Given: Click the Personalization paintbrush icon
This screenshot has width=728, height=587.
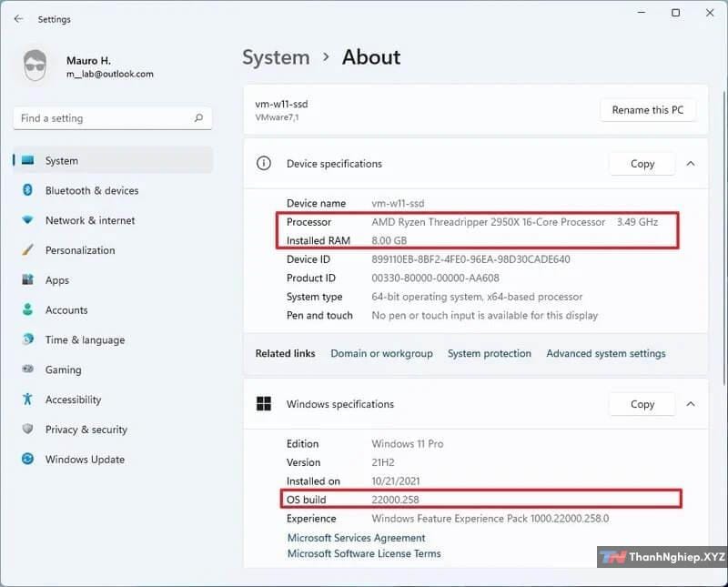Looking at the screenshot, I should 28,250.
